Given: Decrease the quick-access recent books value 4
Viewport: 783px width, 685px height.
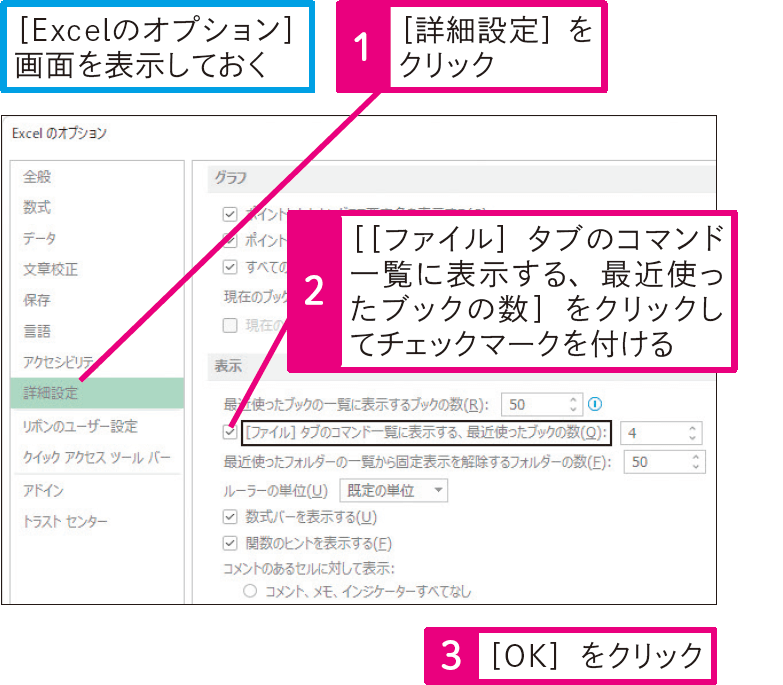Looking at the screenshot, I should coord(693,438).
